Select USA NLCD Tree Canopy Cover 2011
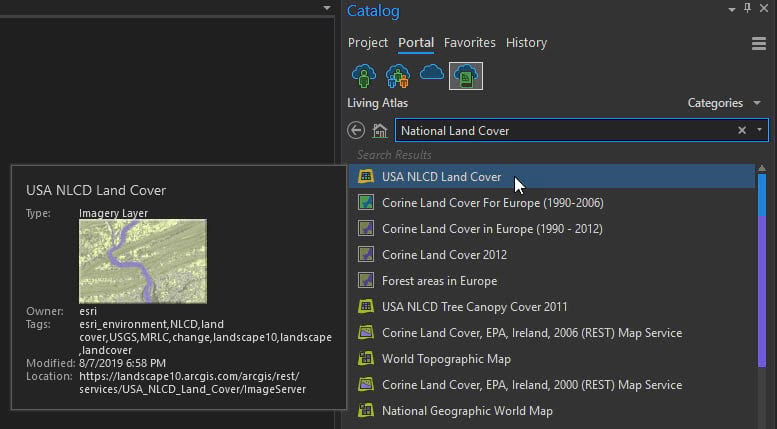 tap(475, 307)
